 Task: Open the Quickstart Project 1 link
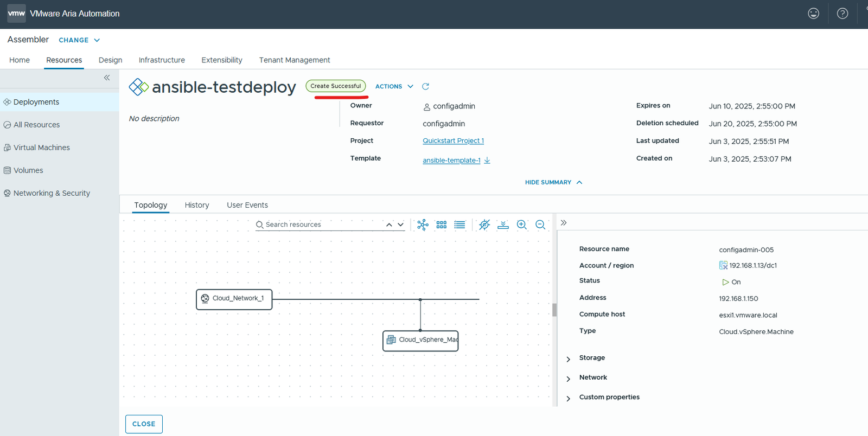(x=453, y=140)
